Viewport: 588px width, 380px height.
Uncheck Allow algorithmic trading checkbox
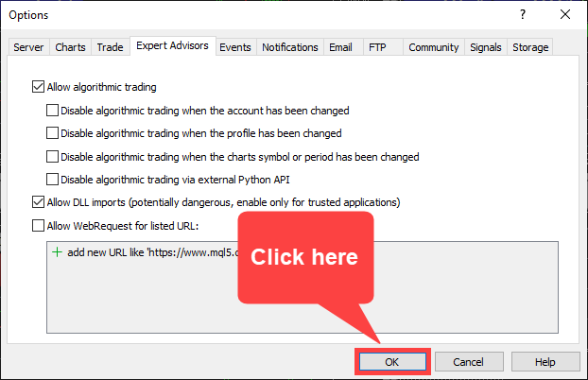pyautogui.click(x=38, y=88)
